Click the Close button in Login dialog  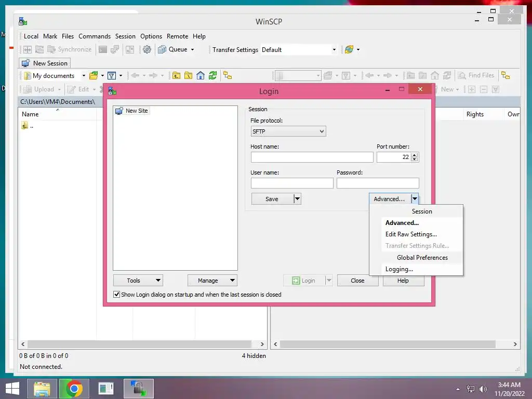point(357,280)
